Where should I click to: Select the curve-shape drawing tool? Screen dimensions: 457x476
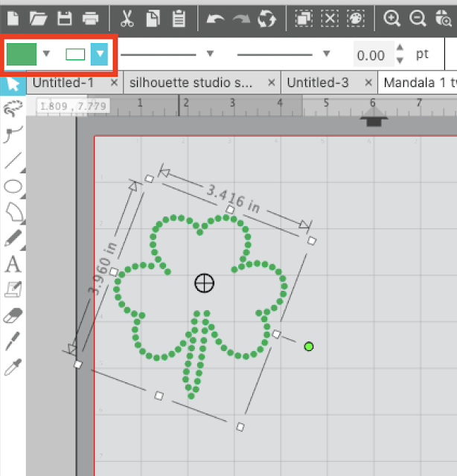(x=13, y=212)
